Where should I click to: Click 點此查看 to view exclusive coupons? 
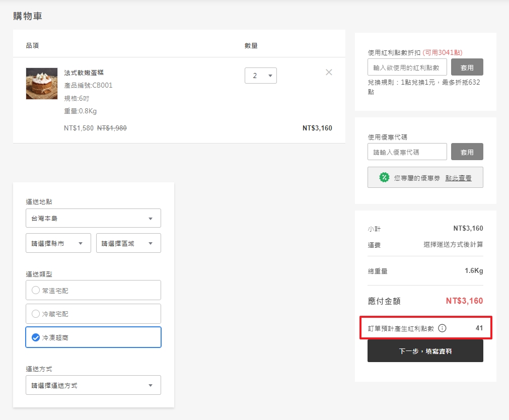[459, 177]
